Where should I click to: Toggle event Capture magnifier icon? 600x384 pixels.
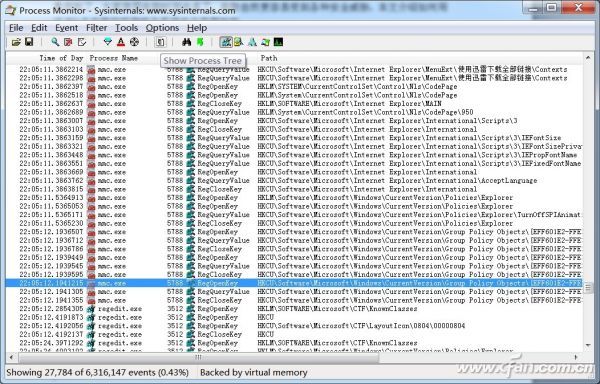point(55,42)
